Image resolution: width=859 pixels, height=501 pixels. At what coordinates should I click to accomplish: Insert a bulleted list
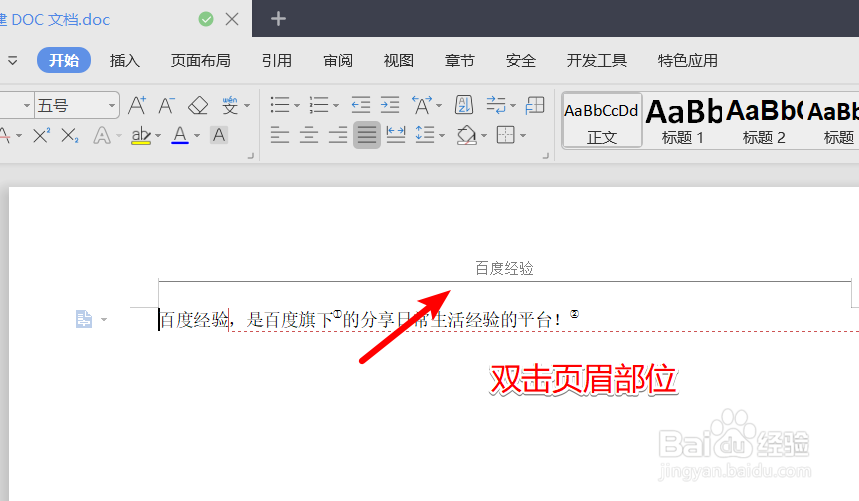280,105
